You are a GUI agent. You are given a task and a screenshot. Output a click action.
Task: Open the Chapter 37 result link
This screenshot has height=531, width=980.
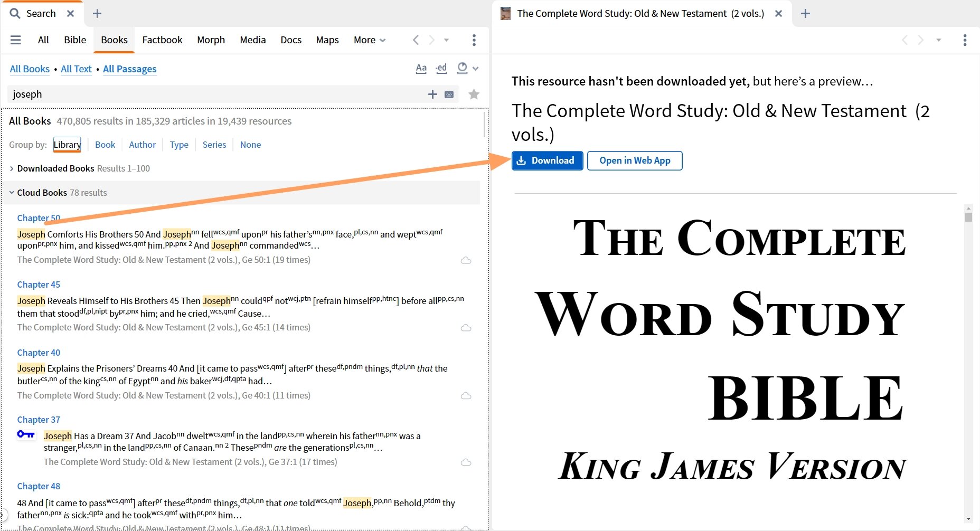[x=39, y=420]
